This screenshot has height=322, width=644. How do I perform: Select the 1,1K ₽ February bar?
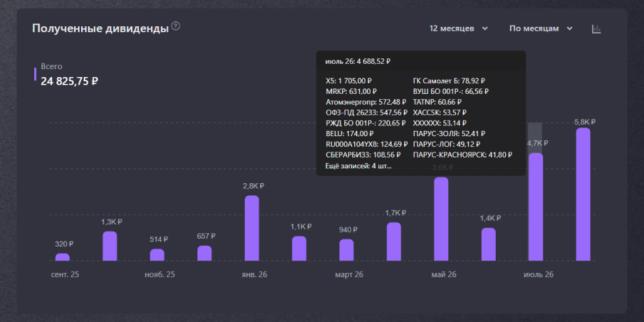point(299,248)
